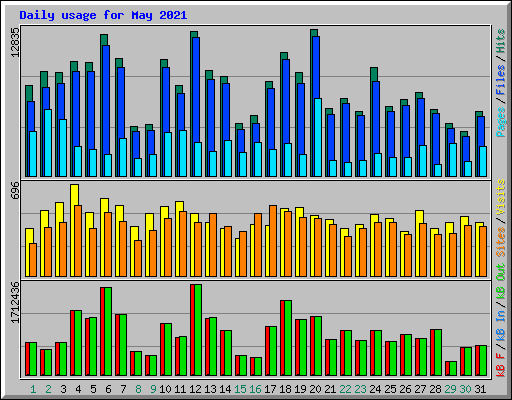The height and width of the screenshot is (400, 512).
Task: Select day 23 on the date axis
Action: pyautogui.click(x=360, y=389)
